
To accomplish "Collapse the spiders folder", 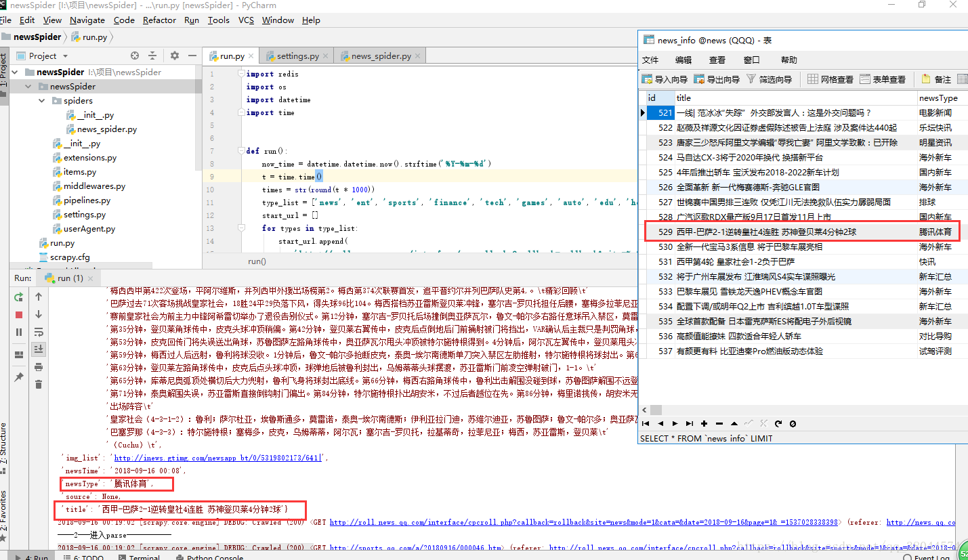I will 41,100.
